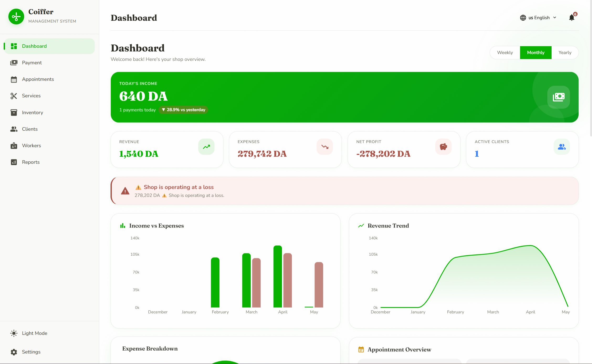Click the Payment cash icon in sidebar
The width and height of the screenshot is (592, 364).
coord(14,63)
